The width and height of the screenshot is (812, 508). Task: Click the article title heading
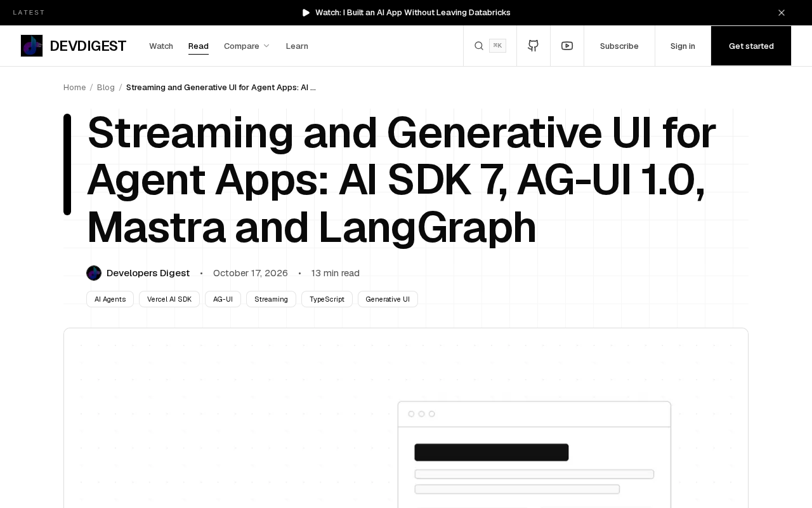(x=402, y=180)
